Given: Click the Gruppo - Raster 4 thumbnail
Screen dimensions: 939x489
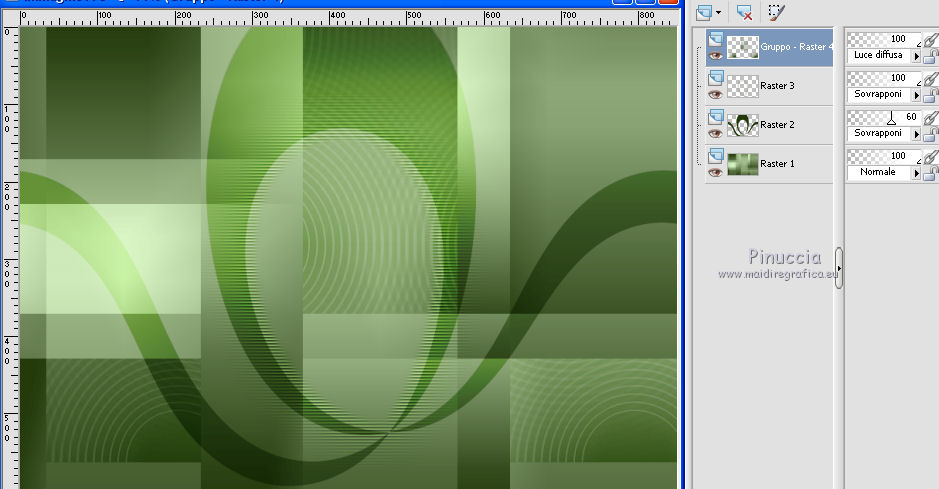Looking at the screenshot, I should pos(743,47).
